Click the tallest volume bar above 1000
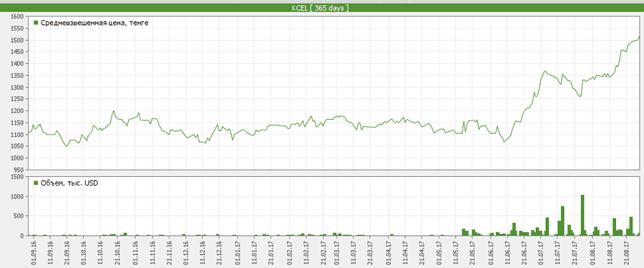The height and width of the screenshot is (268, 644). tap(582, 215)
